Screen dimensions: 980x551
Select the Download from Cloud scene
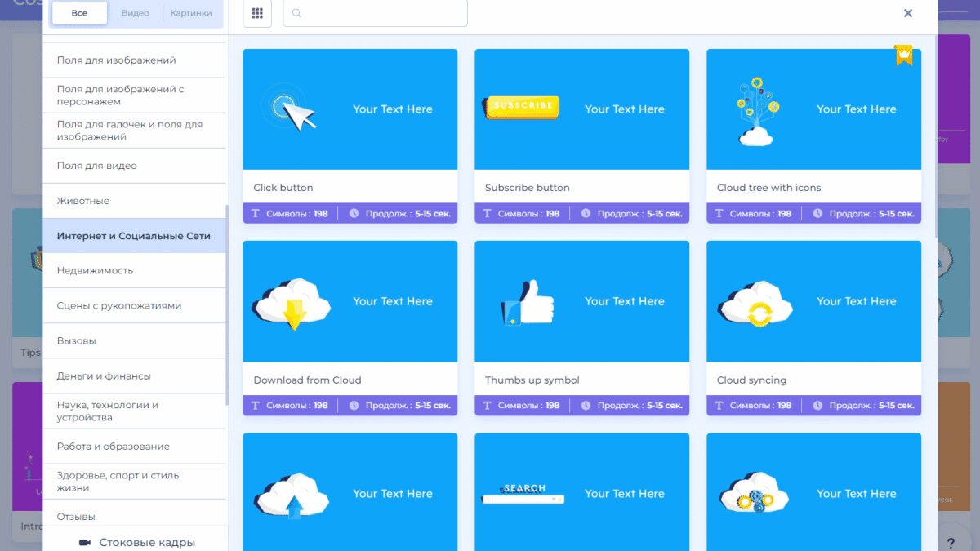350,301
